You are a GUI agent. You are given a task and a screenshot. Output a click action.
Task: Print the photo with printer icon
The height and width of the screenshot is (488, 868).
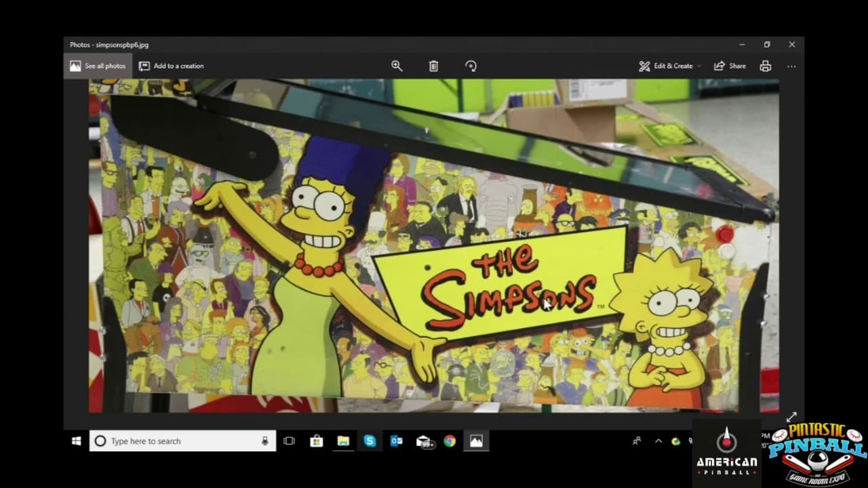click(x=765, y=66)
